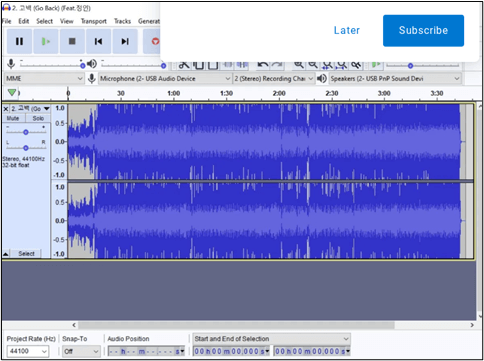
Task: Open the Transport menu
Action: (94, 21)
